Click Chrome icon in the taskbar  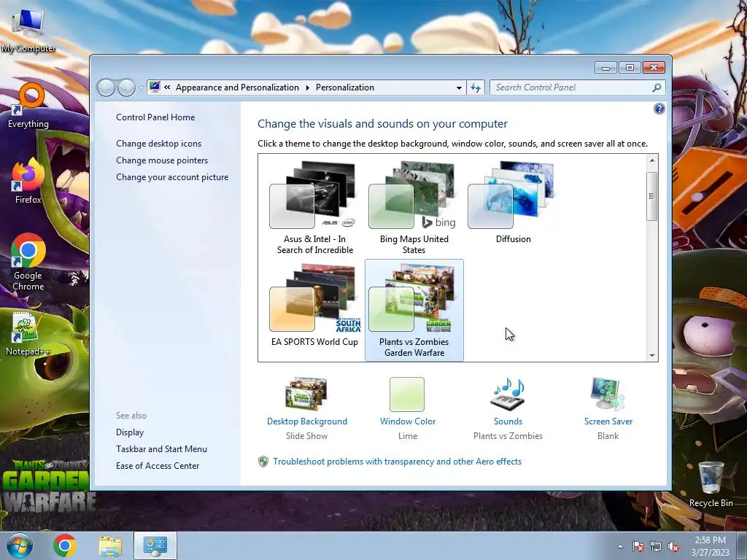pyautogui.click(x=65, y=545)
